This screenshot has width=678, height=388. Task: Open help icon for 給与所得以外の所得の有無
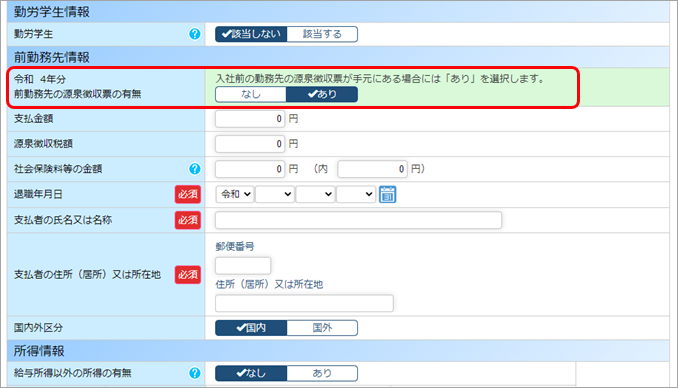(x=195, y=373)
